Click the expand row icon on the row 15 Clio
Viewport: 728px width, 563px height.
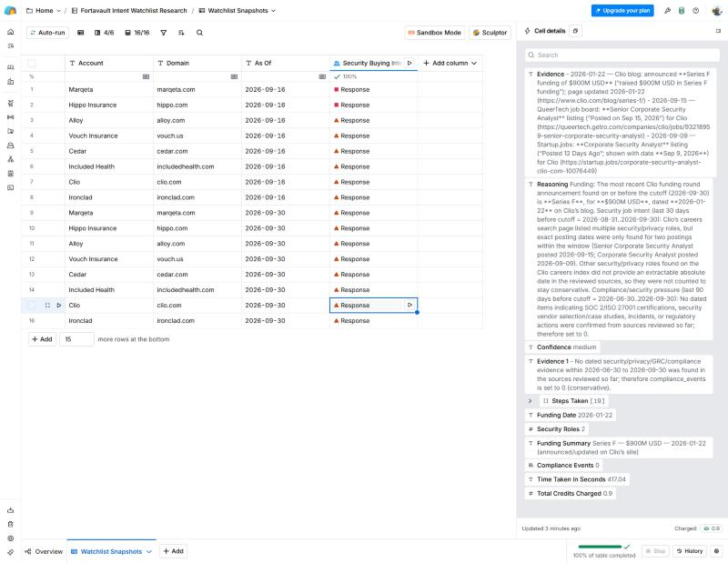47,306
